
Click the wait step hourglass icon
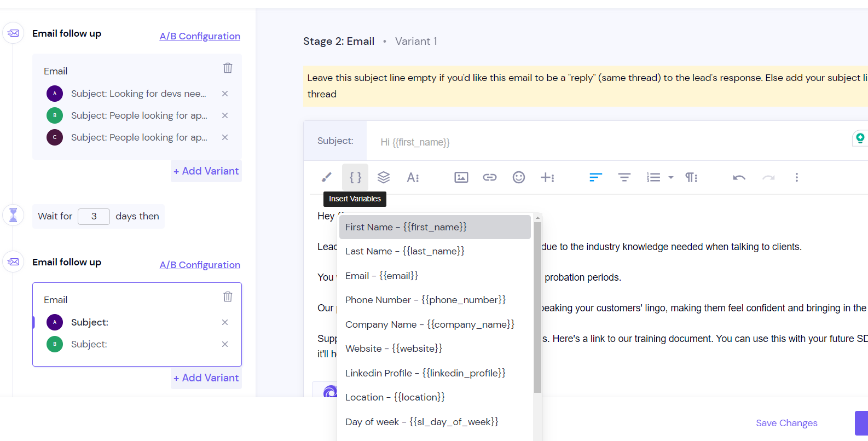13,215
